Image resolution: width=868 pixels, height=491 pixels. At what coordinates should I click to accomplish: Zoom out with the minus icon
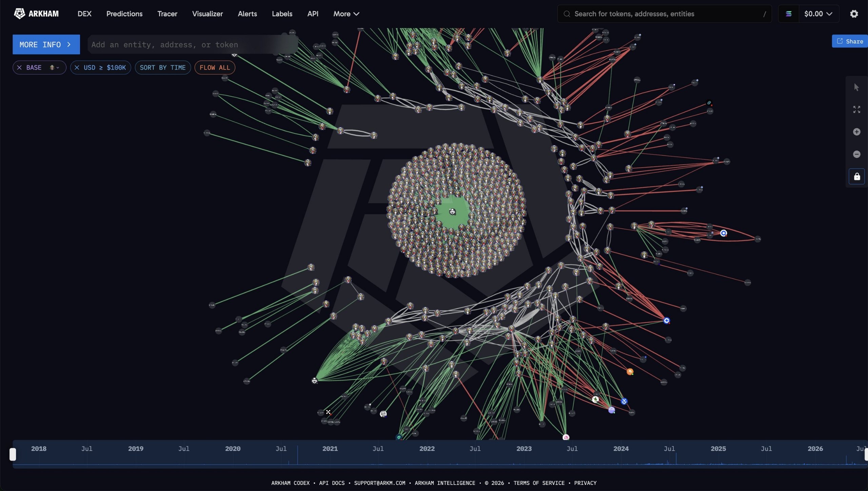(856, 154)
